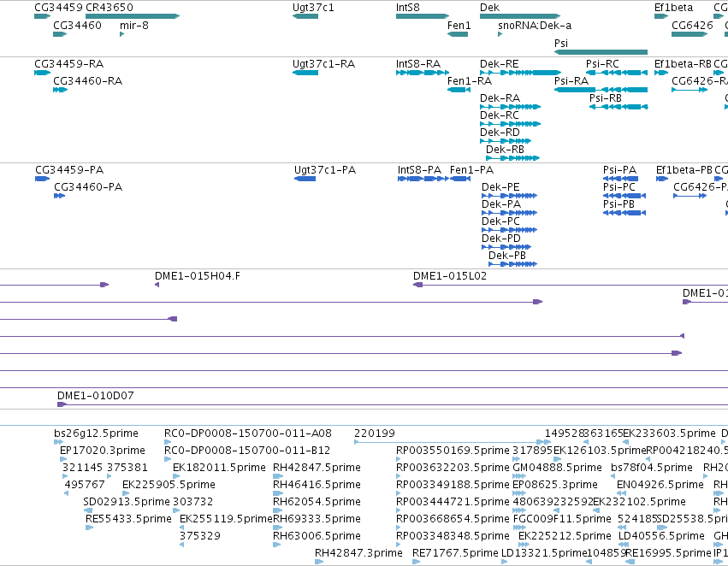Select the Psi-RC transcript

617,73
